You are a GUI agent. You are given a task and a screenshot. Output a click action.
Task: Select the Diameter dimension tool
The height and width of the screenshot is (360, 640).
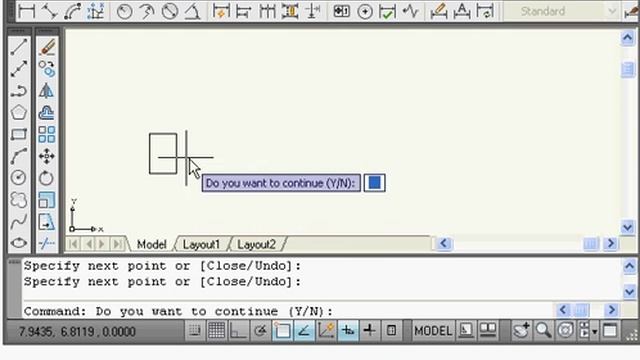(x=169, y=11)
